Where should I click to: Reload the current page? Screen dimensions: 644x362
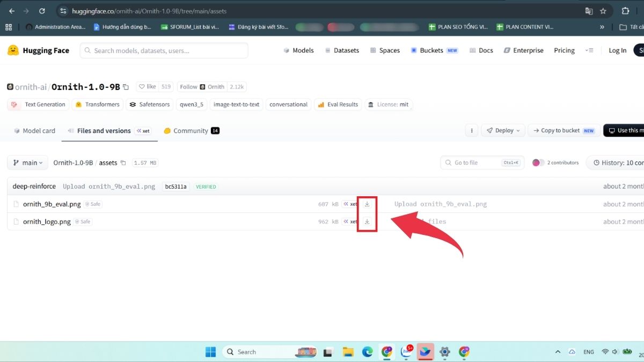tap(42, 11)
